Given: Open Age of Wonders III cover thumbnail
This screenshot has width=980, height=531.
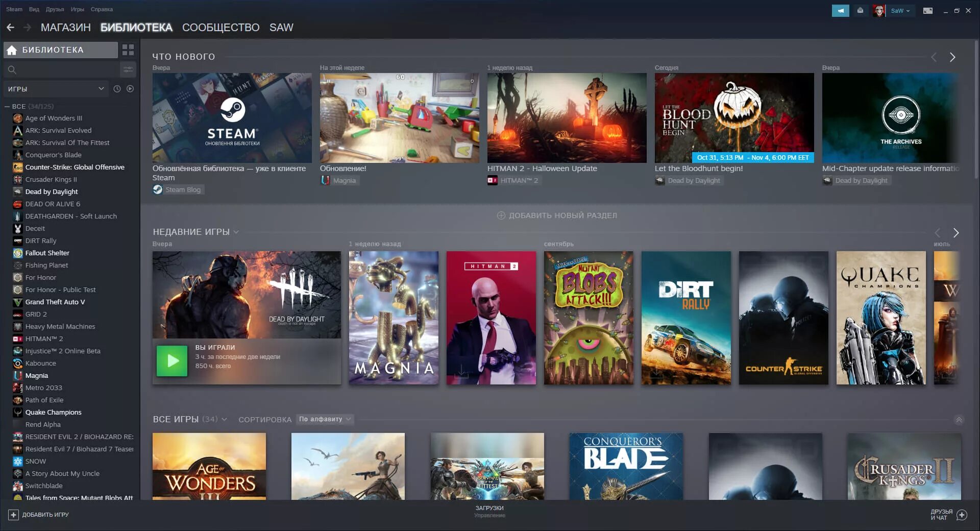Looking at the screenshot, I should 209,466.
